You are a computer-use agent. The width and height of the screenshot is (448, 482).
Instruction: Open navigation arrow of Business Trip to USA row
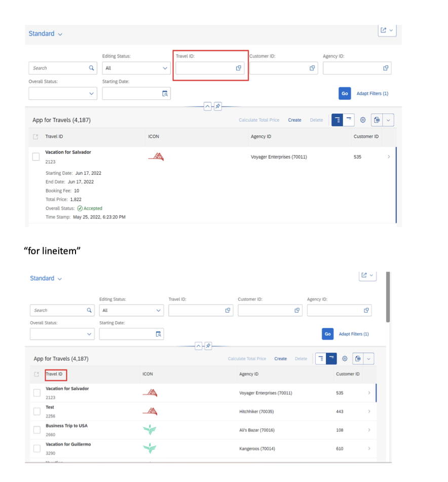[x=369, y=430]
